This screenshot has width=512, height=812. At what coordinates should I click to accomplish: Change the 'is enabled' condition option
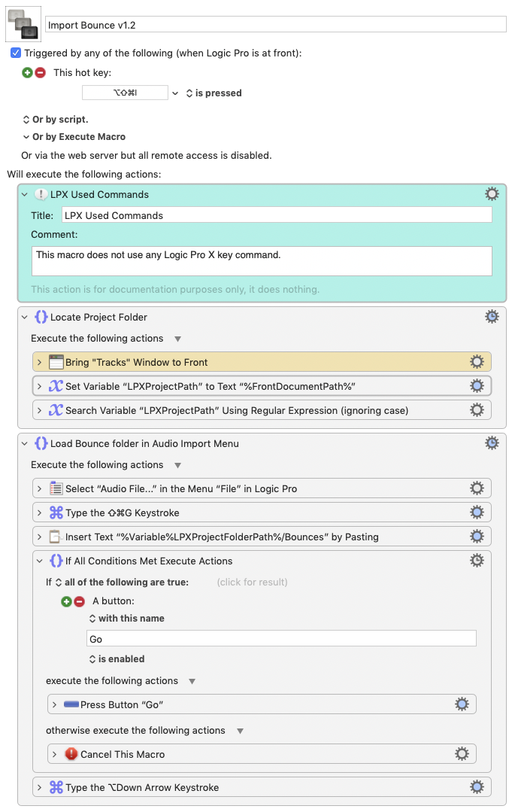click(117, 658)
